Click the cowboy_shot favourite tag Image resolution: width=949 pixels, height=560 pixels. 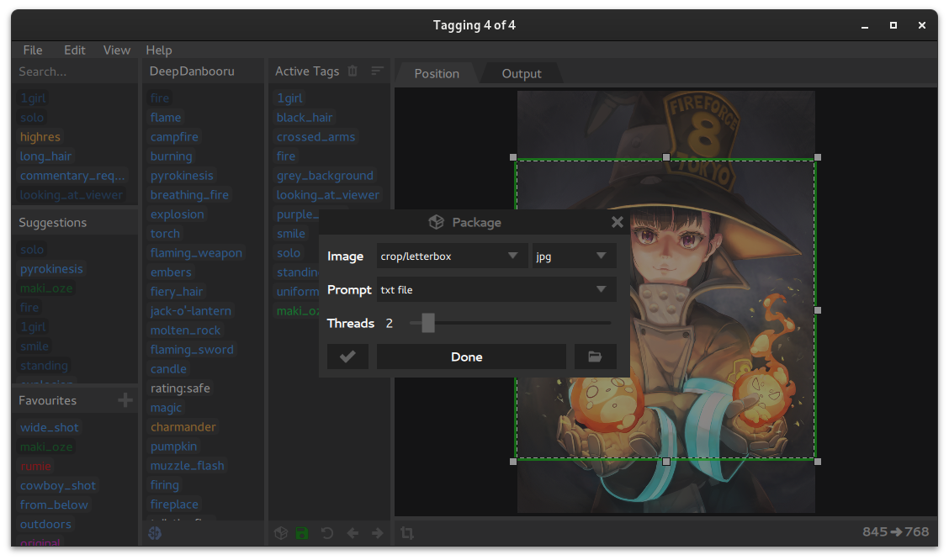coord(57,485)
